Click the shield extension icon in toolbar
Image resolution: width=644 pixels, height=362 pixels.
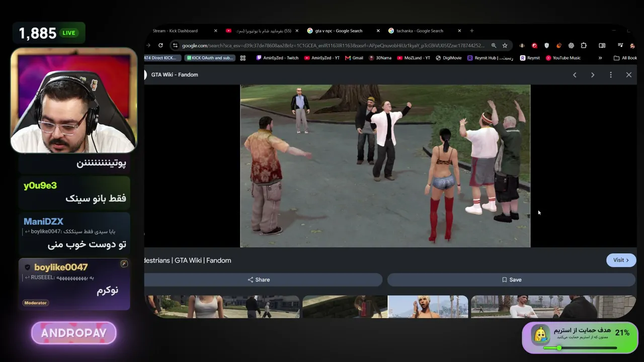point(546,45)
